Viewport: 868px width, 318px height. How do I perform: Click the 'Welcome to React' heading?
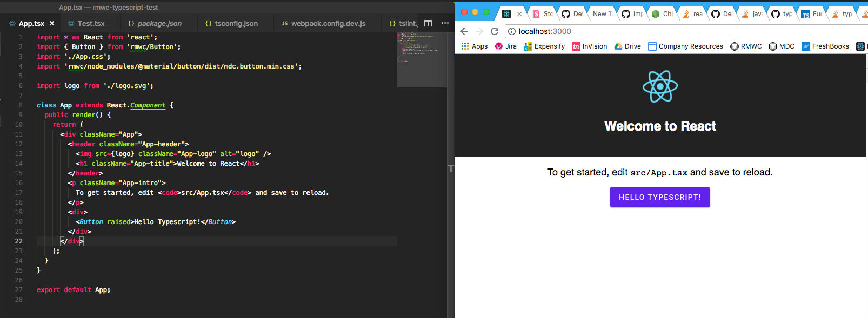[660, 126]
